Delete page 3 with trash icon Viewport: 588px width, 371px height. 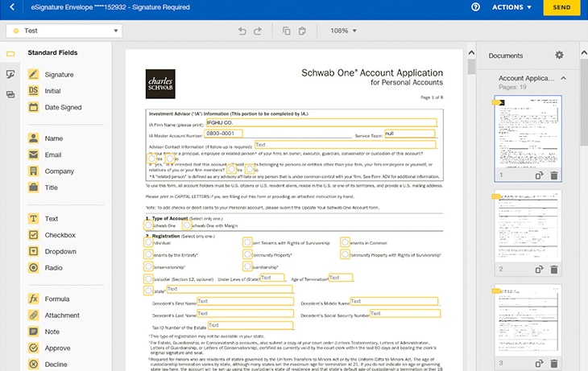coord(554,363)
